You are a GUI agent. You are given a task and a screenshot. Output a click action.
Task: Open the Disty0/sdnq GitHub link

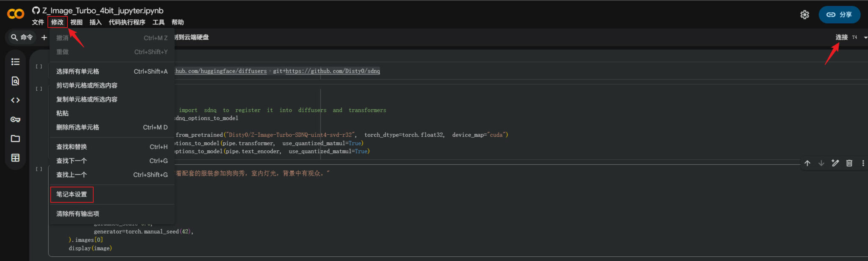332,71
